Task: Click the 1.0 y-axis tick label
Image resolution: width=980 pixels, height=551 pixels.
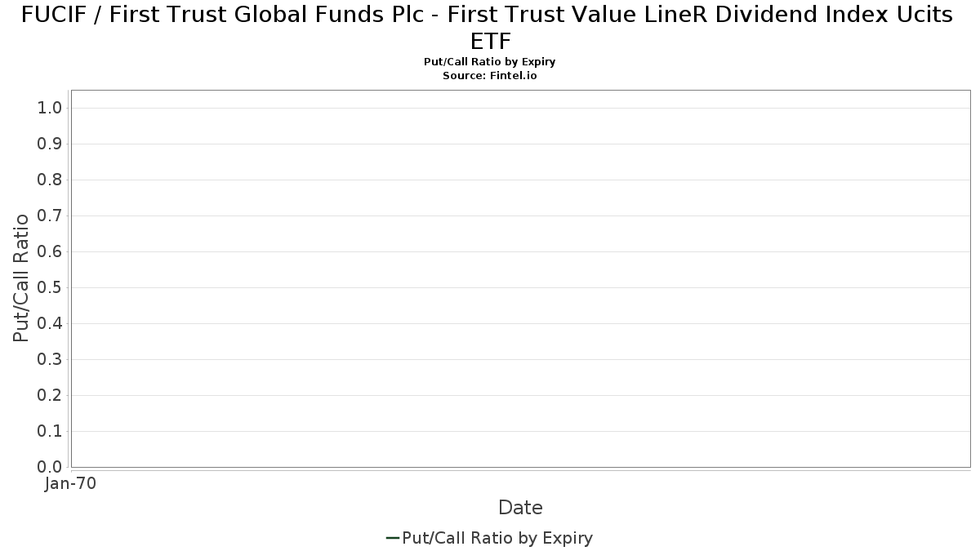Action: tap(50, 108)
